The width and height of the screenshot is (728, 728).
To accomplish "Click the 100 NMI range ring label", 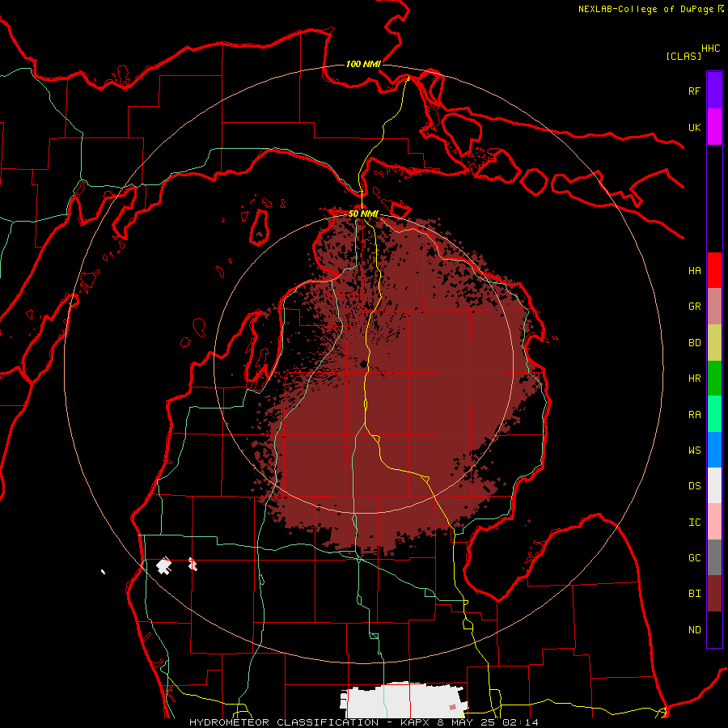I will point(363,64).
